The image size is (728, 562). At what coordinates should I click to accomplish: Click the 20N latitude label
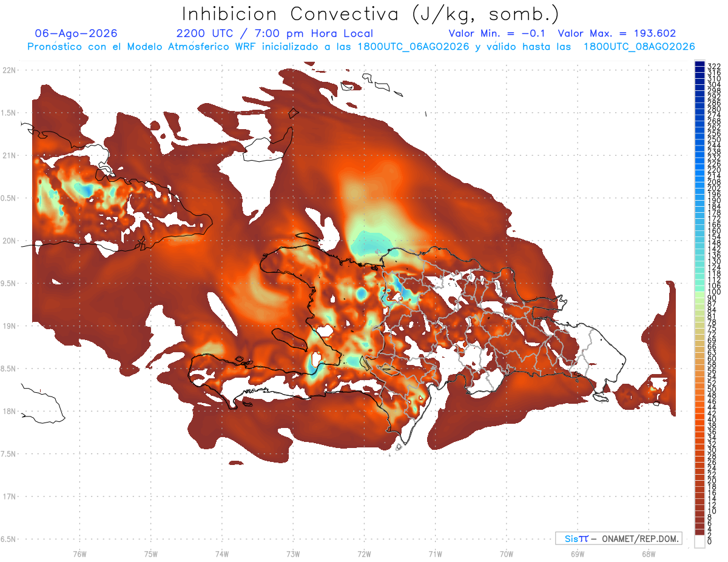coord(9,241)
